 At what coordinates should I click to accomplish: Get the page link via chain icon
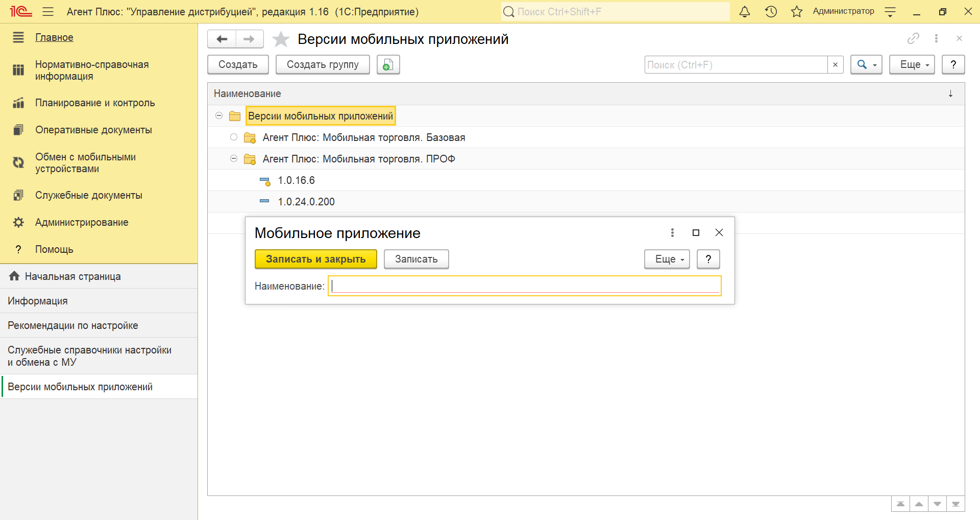[x=913, y=38]
